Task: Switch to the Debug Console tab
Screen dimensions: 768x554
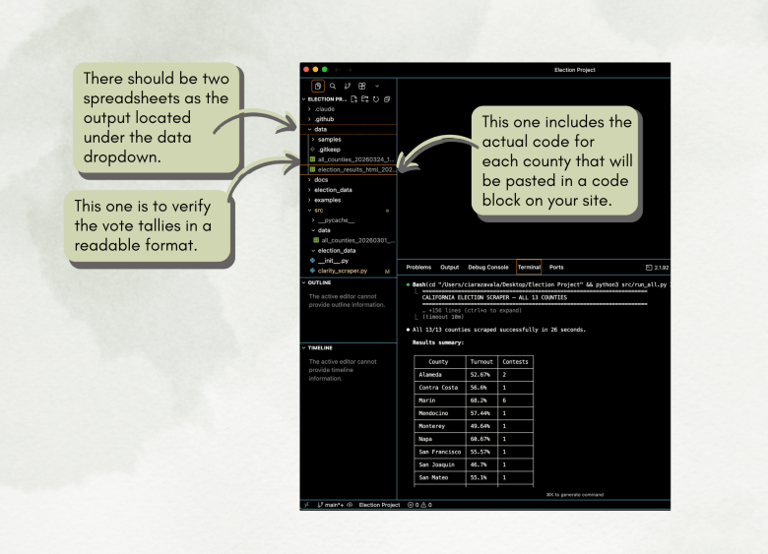Action: [x=488, y=267]
